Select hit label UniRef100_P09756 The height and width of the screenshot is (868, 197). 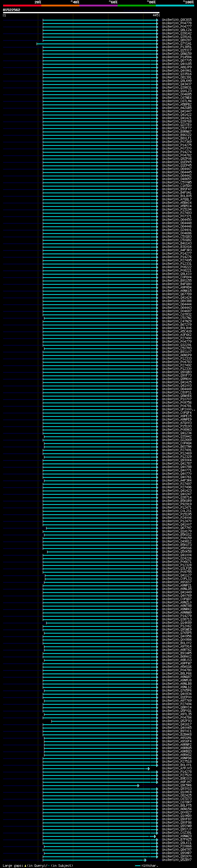point(177,403)
